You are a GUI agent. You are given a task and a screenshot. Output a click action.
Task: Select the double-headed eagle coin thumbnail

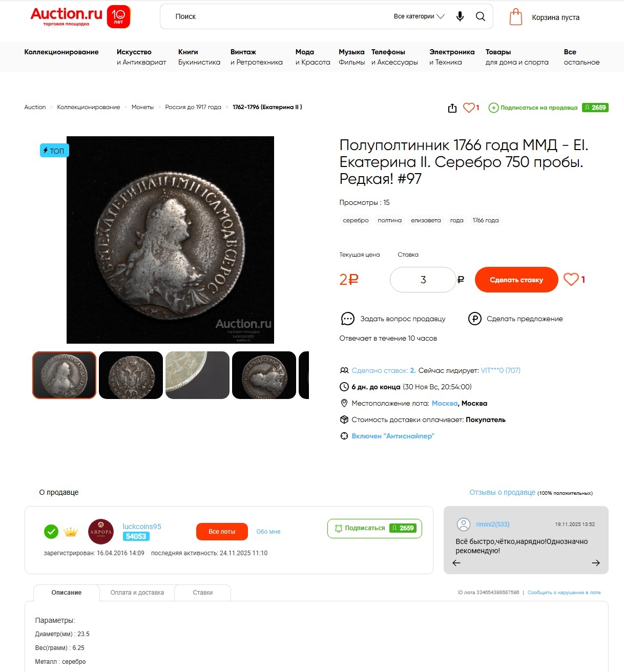pos(131,375)
